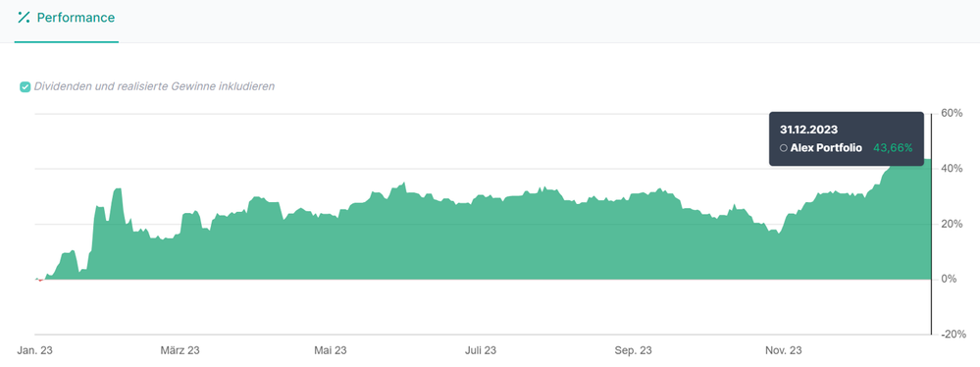
Task: Click the 43,66% value in tooltip
Action: pos(893,148)
